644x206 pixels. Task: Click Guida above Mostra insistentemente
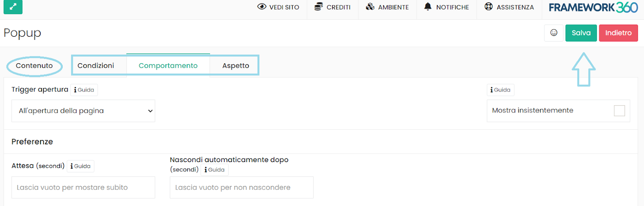click(500, 90)
